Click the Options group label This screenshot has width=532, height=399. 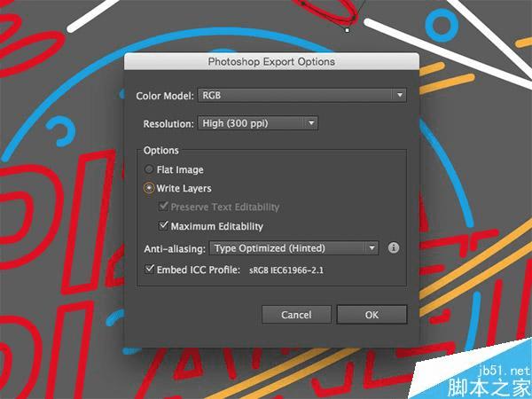[x=161, y=151]
